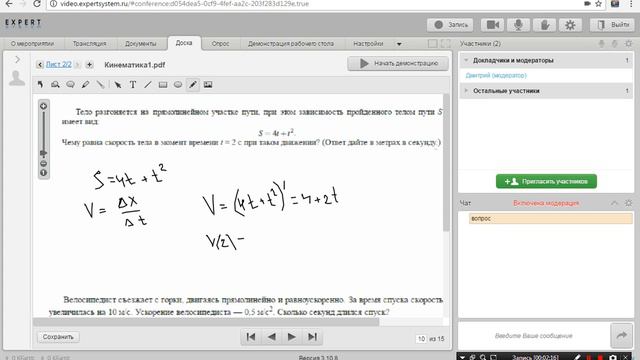640x360 pixels.
Task: Open chat panel gear settings
Action: point(629,203)
